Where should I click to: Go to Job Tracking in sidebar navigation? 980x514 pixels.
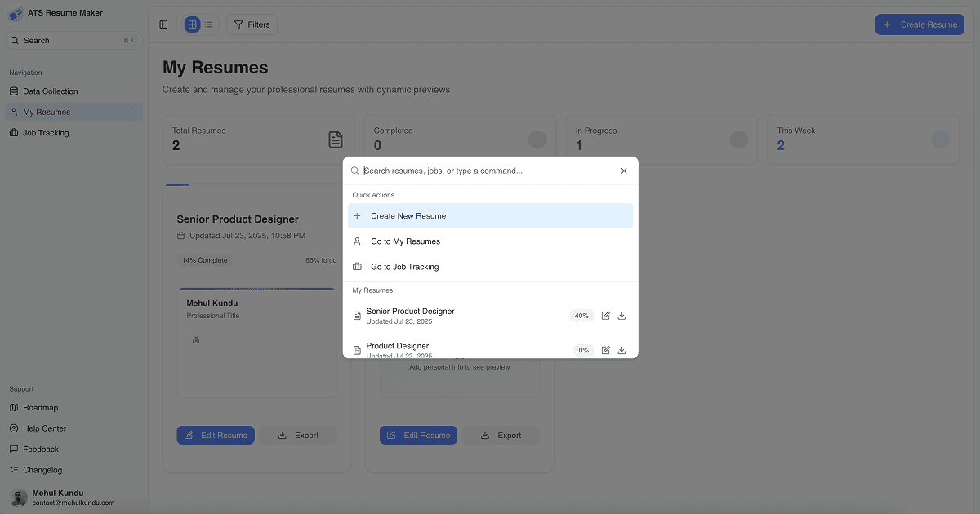[x=46, y=133]
